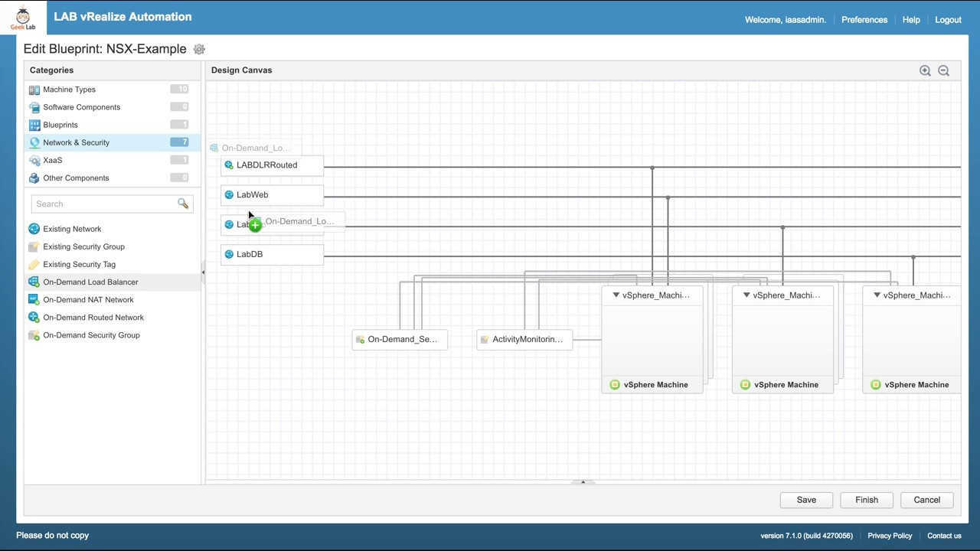Image resolution: width=980 pixels, height=551 pixels.
Task: Open blueprint settings via the gear icon
Action: click(x=199, y=49)
